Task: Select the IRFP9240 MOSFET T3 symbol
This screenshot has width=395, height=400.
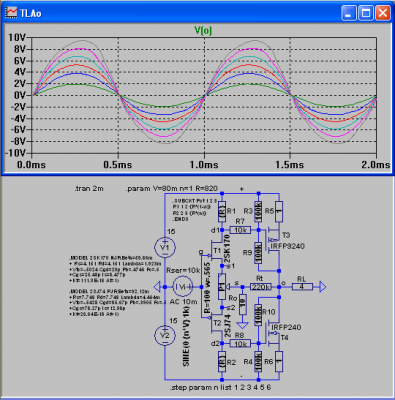Action: click(x=273, y=239)
